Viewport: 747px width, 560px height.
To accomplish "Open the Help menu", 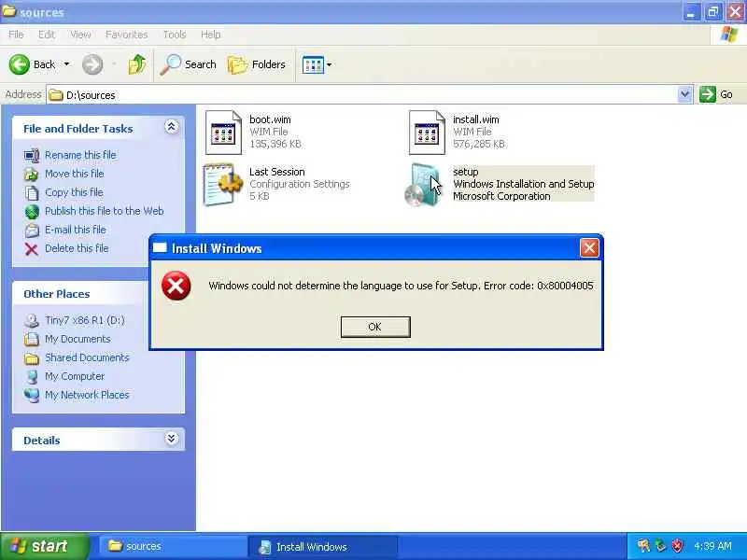I will (211, 35).
